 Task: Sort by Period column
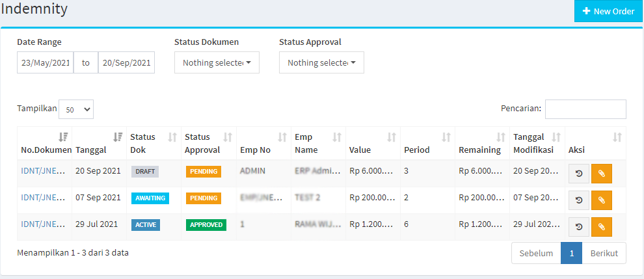pos(427,144)
